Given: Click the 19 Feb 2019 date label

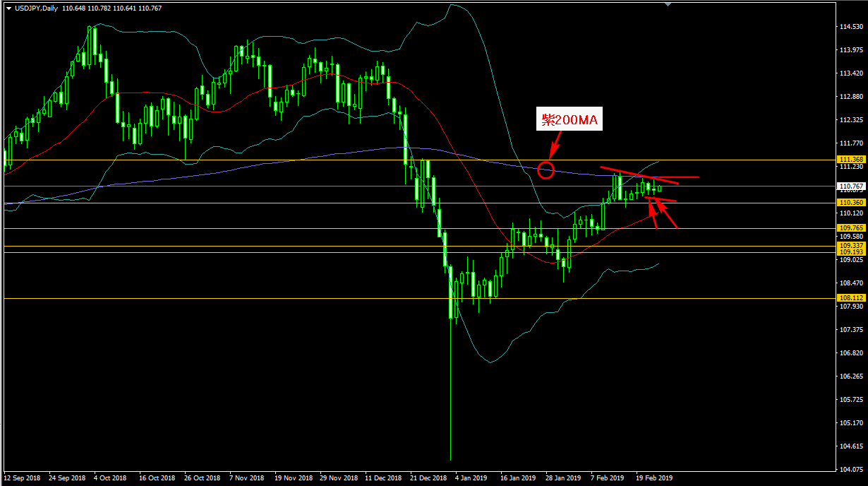Looking at the screenshot, I should click(655, 478).
